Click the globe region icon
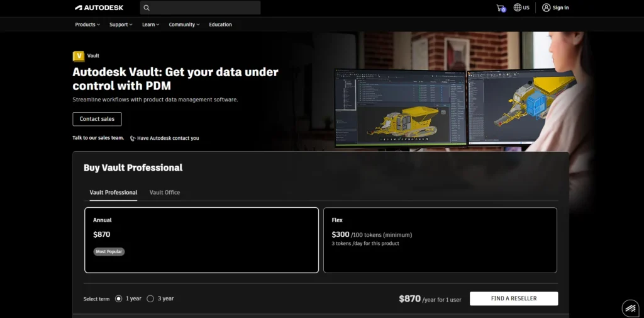Viewport: 644px width, 318px height. pyautogui.click(x=518, y=8)
